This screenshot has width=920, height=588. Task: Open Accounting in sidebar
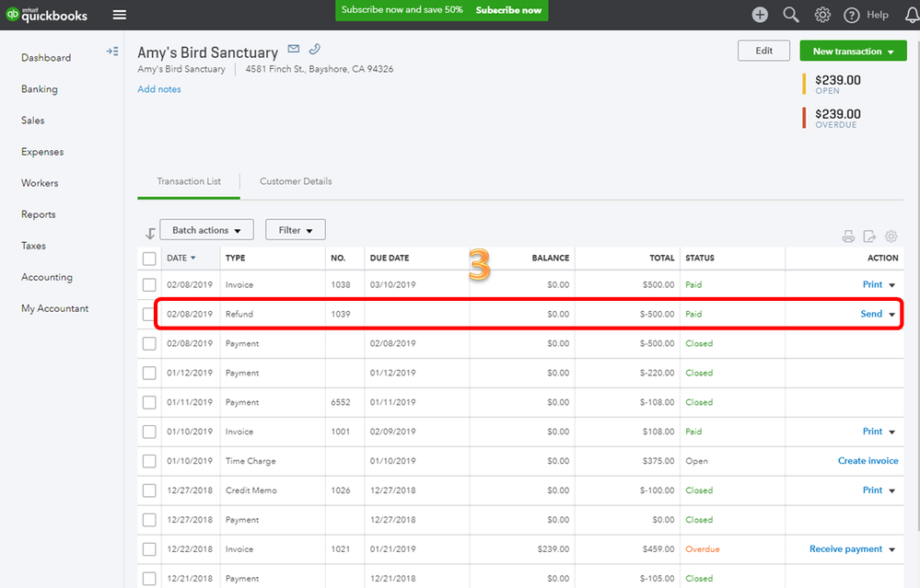coord(47,277)
